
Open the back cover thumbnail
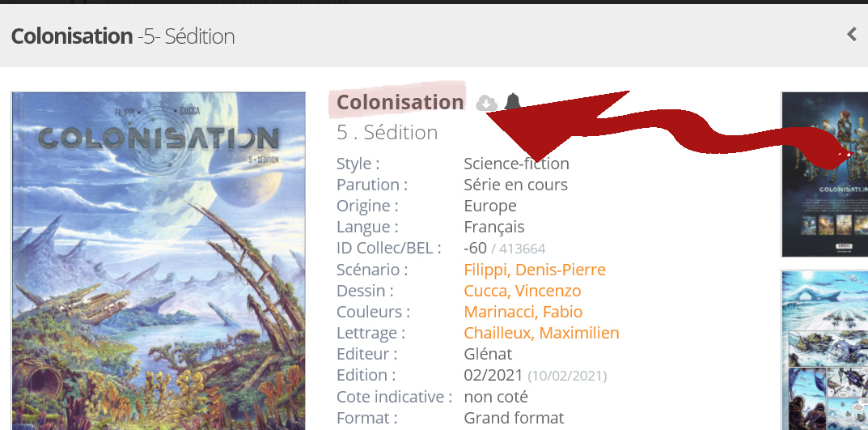click(x=824, y=174)
